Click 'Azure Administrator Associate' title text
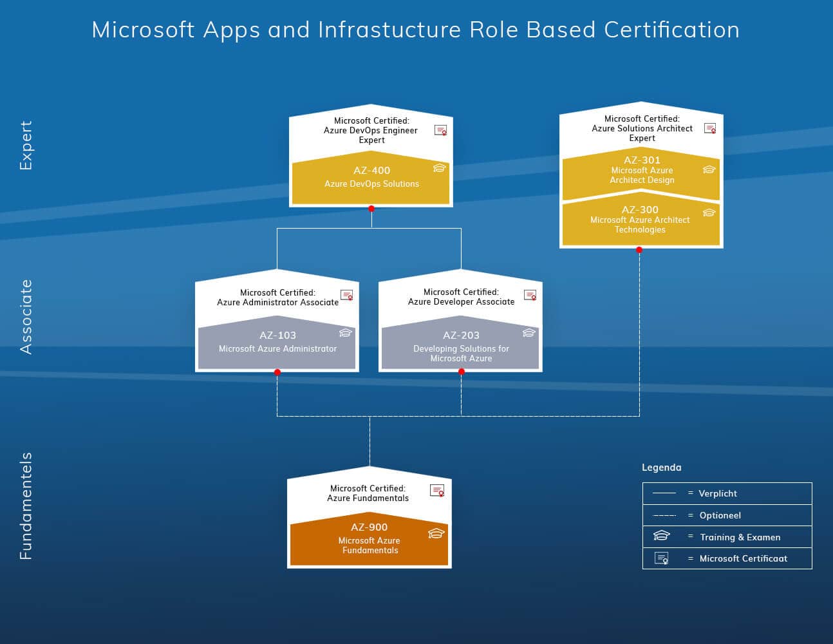Viewport: 833px width, 644px height. [x=277, y=302]
